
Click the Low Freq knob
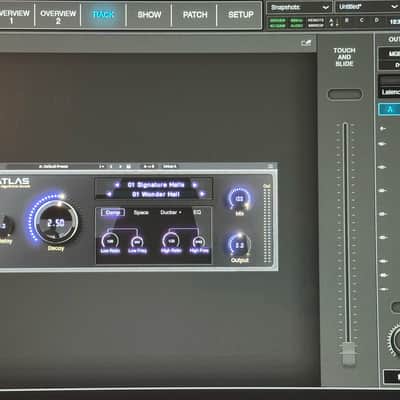137,241
